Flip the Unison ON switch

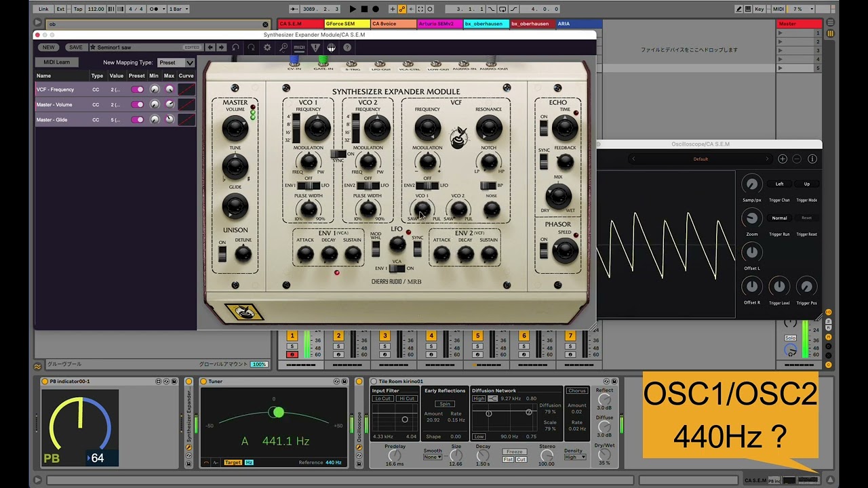[222, 255]
